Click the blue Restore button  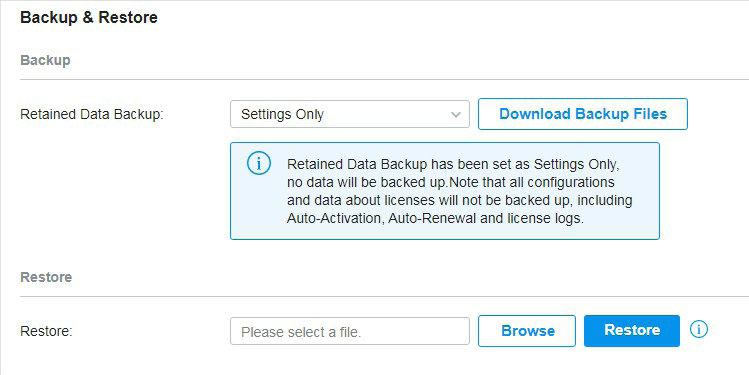tap(631, 331)
